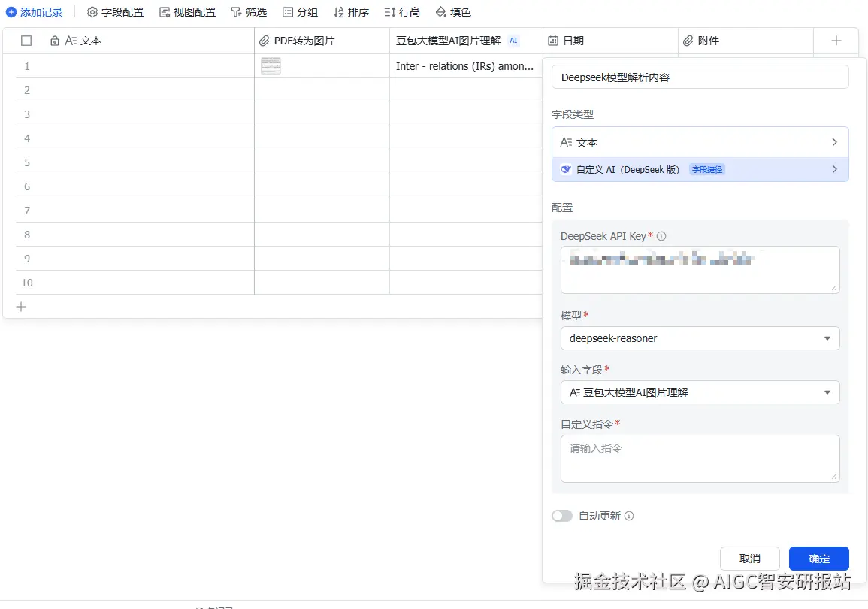The width and height of the screenshot is (868, 609).
Task: Open 字段配置 settings
Action: pos(115,12)
